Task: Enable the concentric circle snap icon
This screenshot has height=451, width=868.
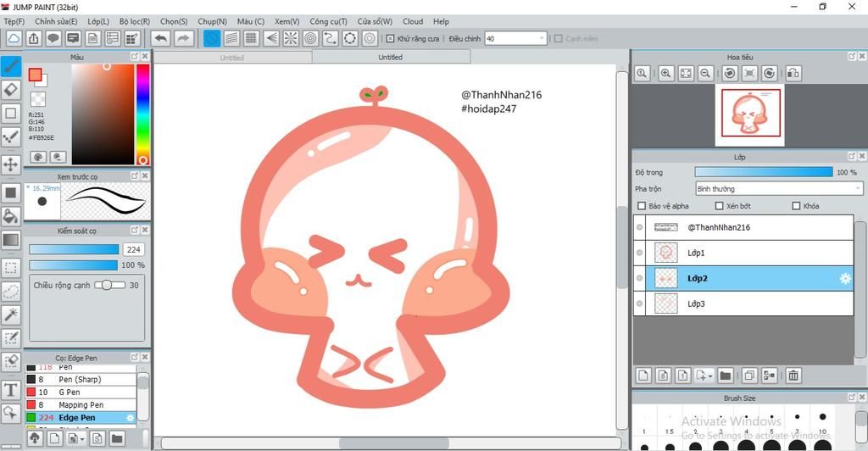Action: pos(310,38)
